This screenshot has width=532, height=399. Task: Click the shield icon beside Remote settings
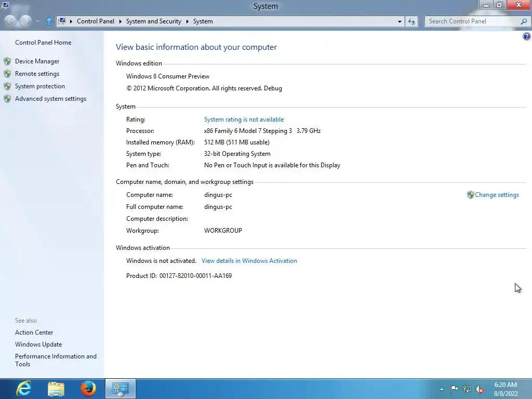[7, 74]
